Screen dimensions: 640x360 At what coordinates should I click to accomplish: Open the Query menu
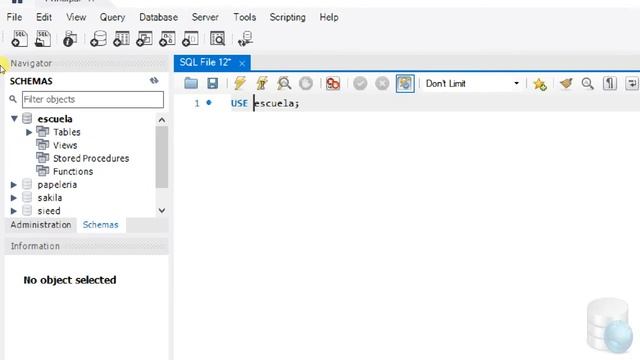point(112,17)
